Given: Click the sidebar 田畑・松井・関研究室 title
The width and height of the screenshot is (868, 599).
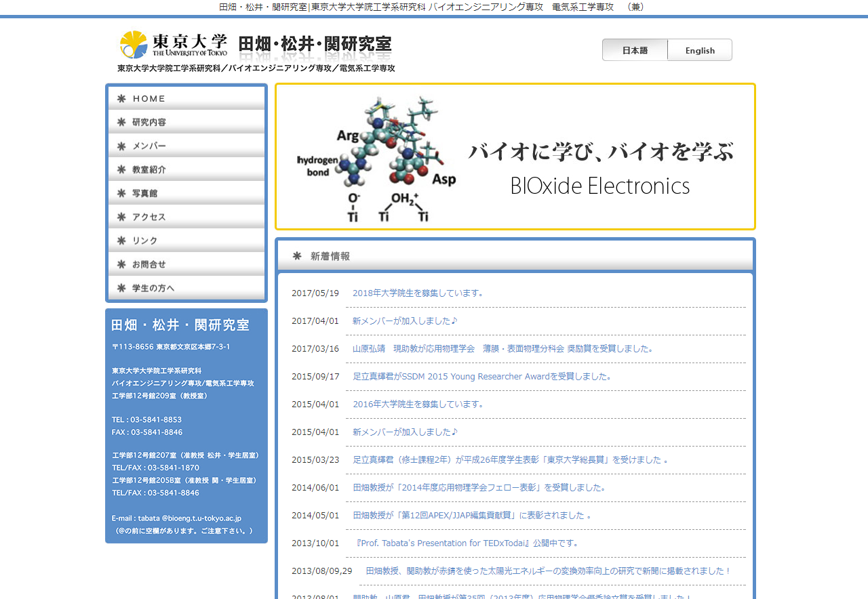Looking at the screenshot, I should tap(180, 325).
